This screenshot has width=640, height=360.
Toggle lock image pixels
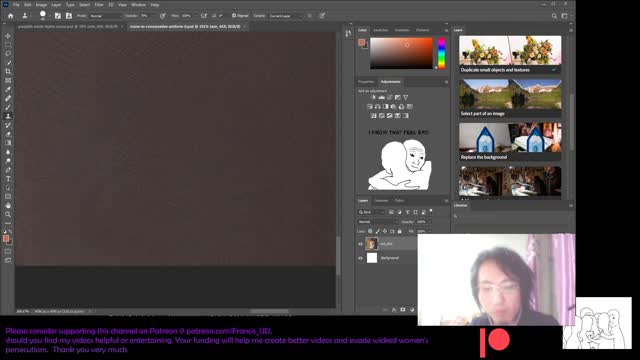[378, 231]
